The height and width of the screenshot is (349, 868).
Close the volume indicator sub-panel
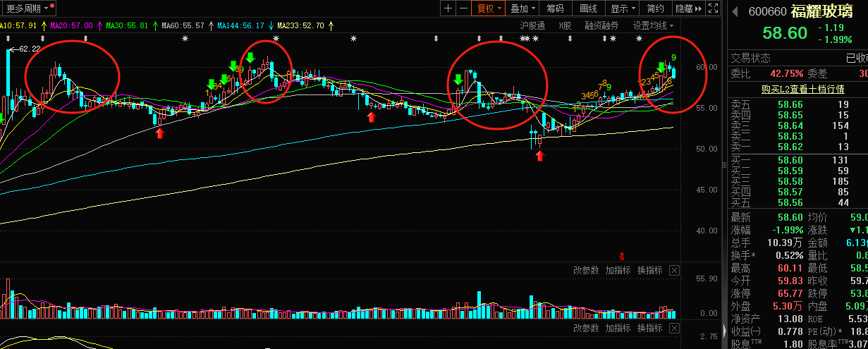coord(674,270)
